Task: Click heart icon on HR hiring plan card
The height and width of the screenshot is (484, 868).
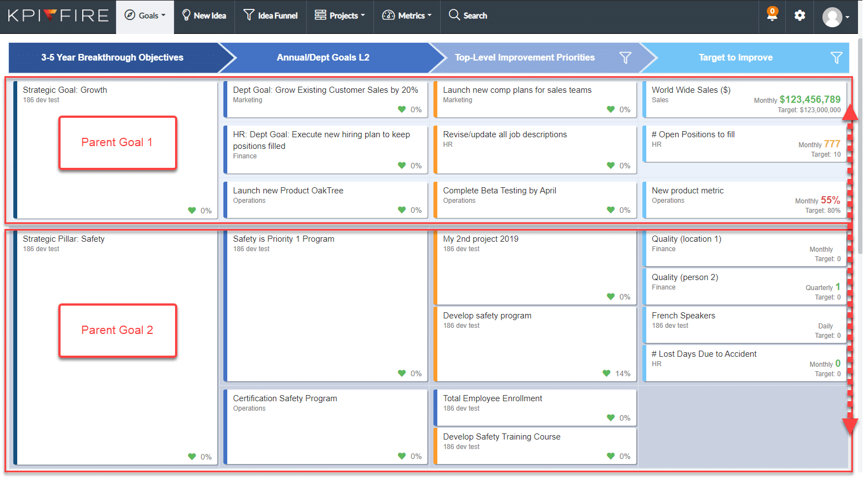Action: pos(402,166)
